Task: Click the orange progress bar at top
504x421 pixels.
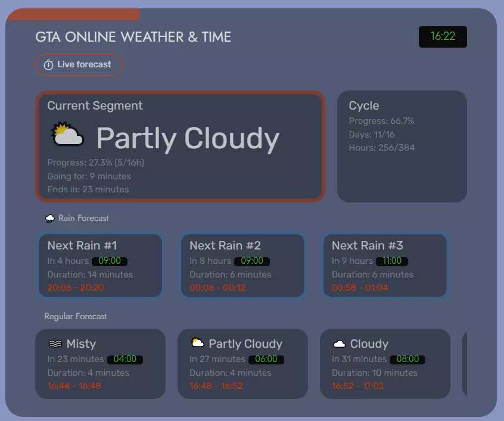Action: [x=74, y=14]
